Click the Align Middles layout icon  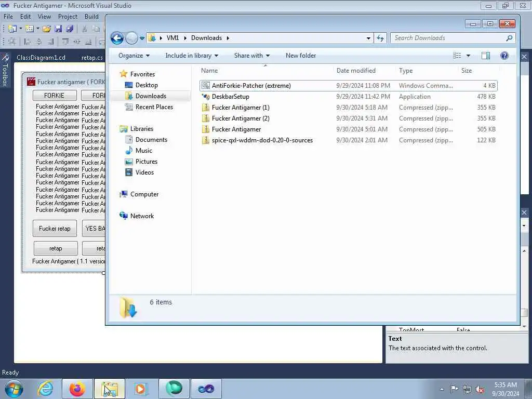tap(77, 42)
